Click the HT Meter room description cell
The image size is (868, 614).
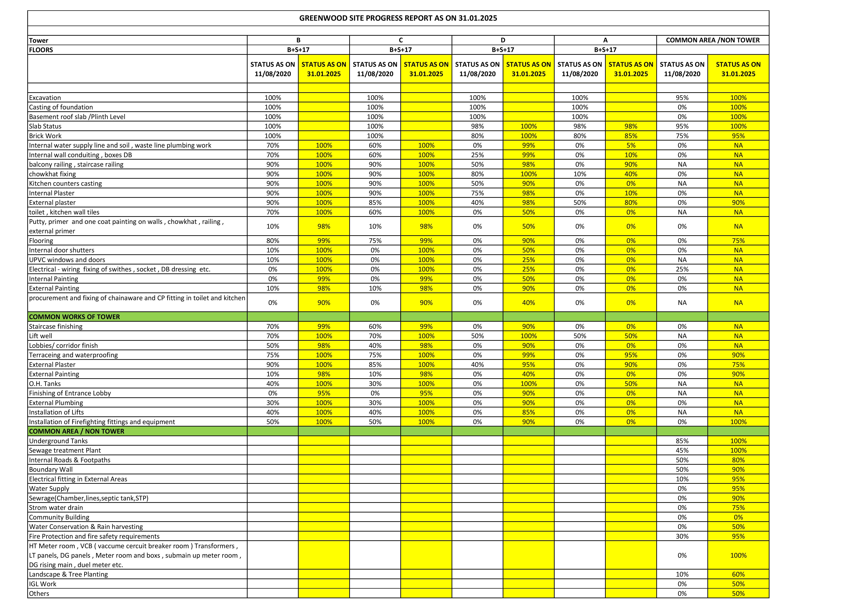click(x=138, y=555)
